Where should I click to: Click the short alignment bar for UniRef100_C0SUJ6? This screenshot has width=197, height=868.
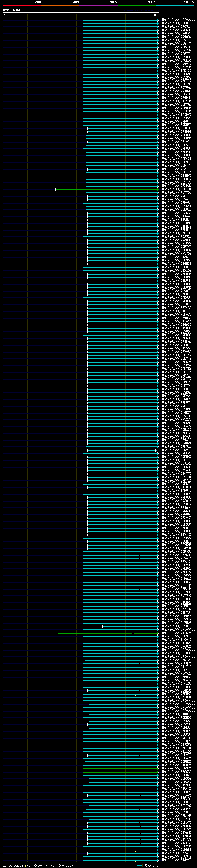click(x=130, y=626)
